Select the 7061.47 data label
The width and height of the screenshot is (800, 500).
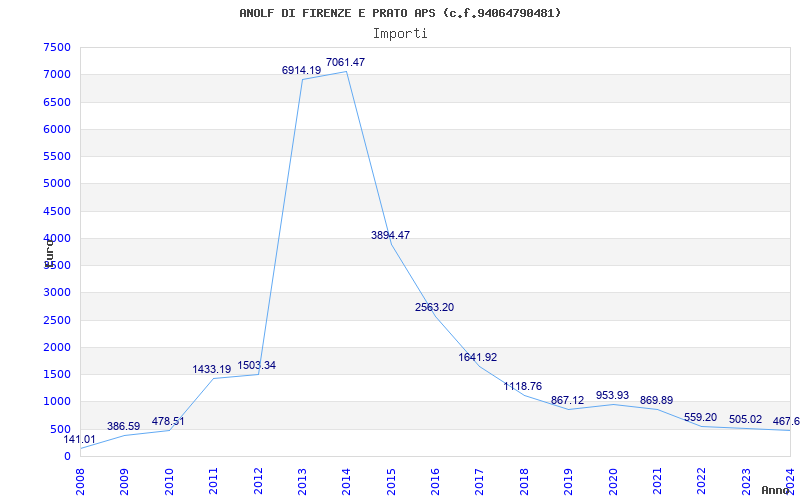pyautogui.click(x=345, y=62)
